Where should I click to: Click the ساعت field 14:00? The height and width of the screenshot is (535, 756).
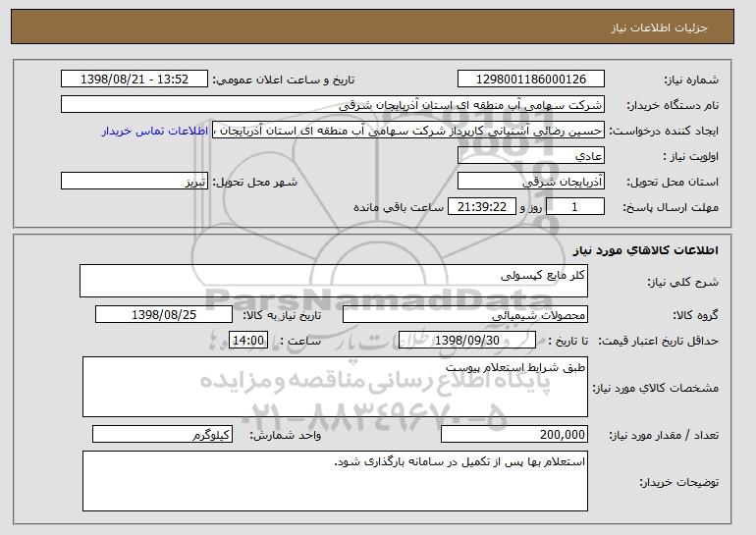tap(248, 341)
